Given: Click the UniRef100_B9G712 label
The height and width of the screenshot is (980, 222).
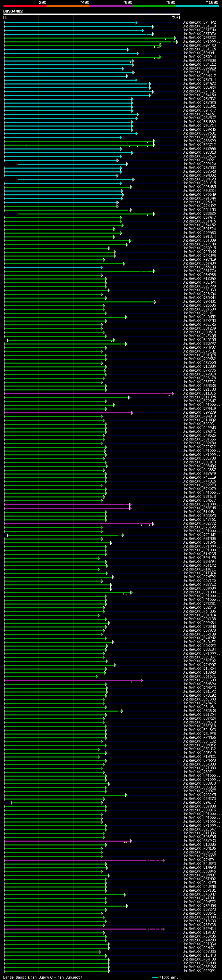Looking at the screenshot, I should (x=199, y=145).
